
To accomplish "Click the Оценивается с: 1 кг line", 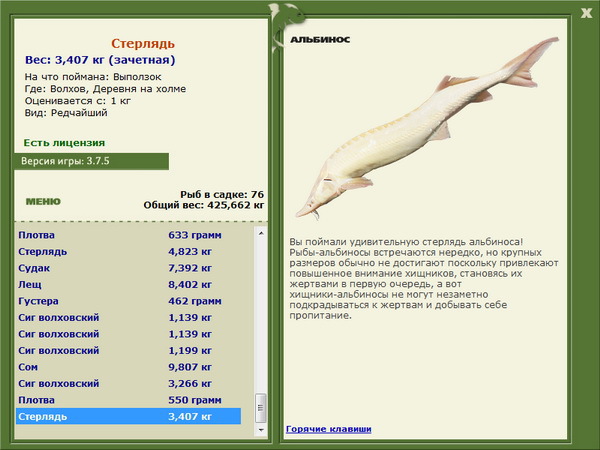I will coord(78,101).
